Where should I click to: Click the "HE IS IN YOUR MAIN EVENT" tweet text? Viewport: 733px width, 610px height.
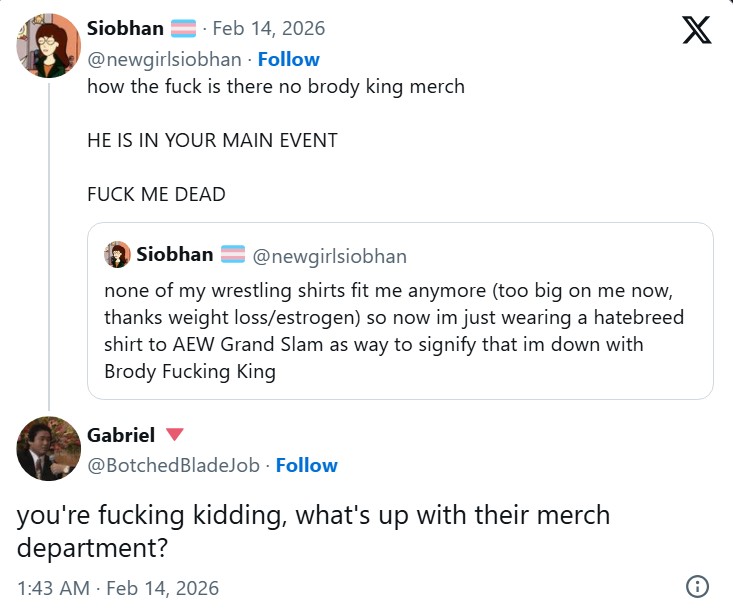click(x=212, y=140)
